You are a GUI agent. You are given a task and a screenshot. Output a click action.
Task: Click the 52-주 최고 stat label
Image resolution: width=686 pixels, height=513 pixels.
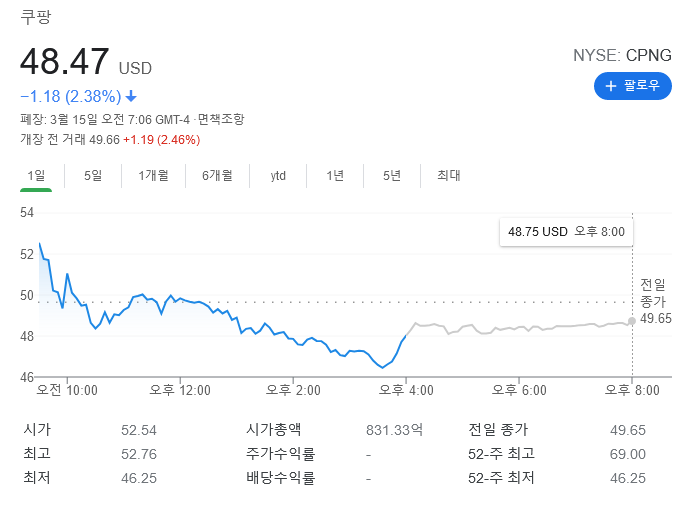[x=501, y=454]
